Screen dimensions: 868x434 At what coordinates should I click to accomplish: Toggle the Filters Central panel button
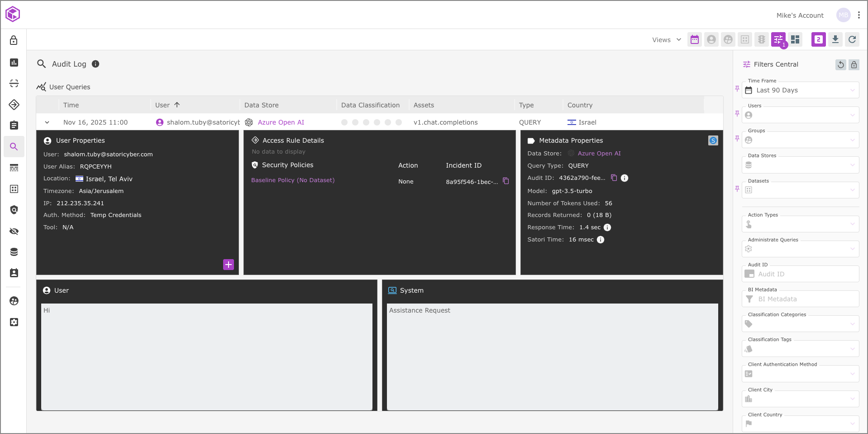coord(778,39)
